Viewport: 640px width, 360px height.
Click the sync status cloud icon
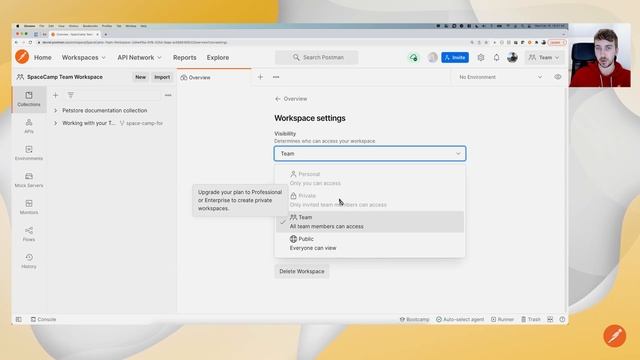[x=413, y=58]
